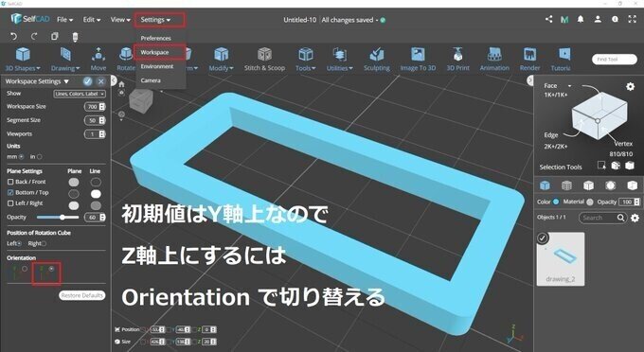Choose Preferences from Settings menu
Screen dimensions: 644x352
pyautogui.click(x=155, y=38)
